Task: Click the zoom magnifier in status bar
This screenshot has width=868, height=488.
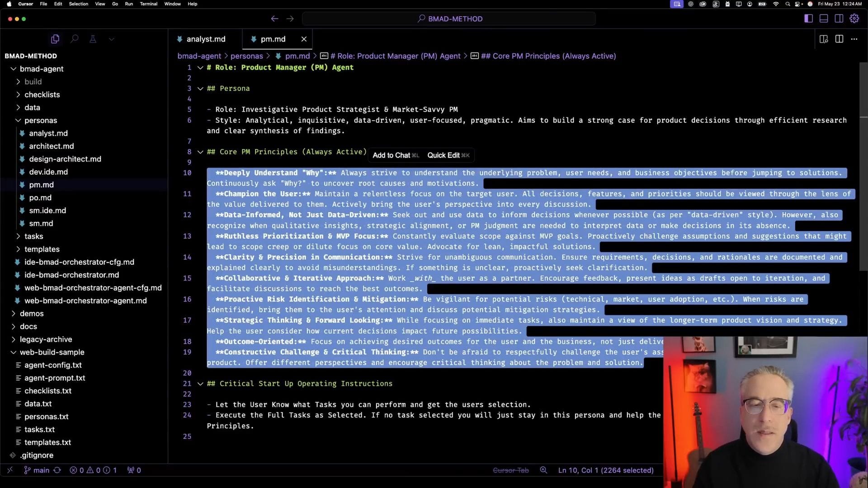Action: (543, 470)
